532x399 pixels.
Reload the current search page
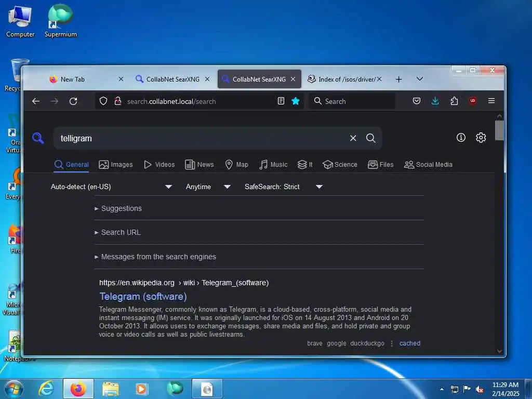73,101
